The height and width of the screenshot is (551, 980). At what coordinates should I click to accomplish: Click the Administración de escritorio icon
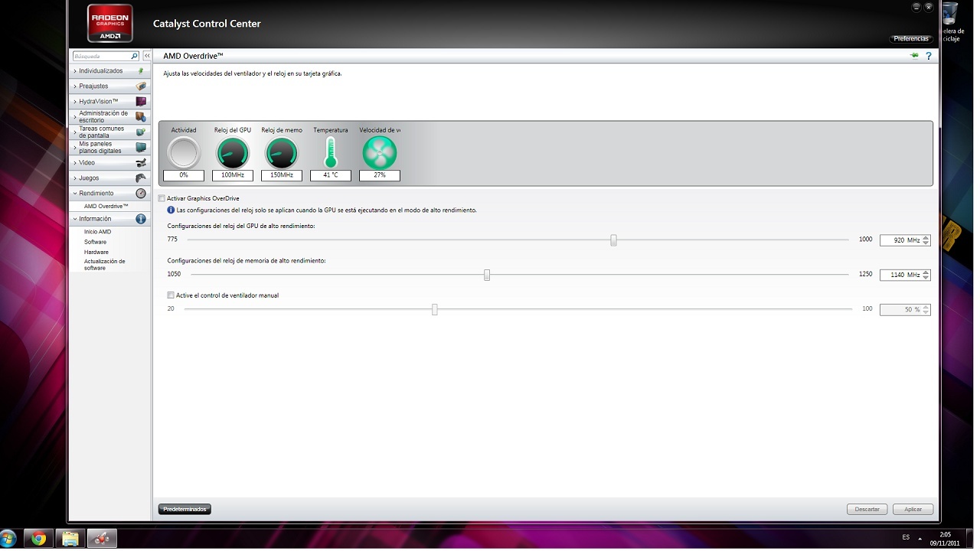tap(141, 116)
